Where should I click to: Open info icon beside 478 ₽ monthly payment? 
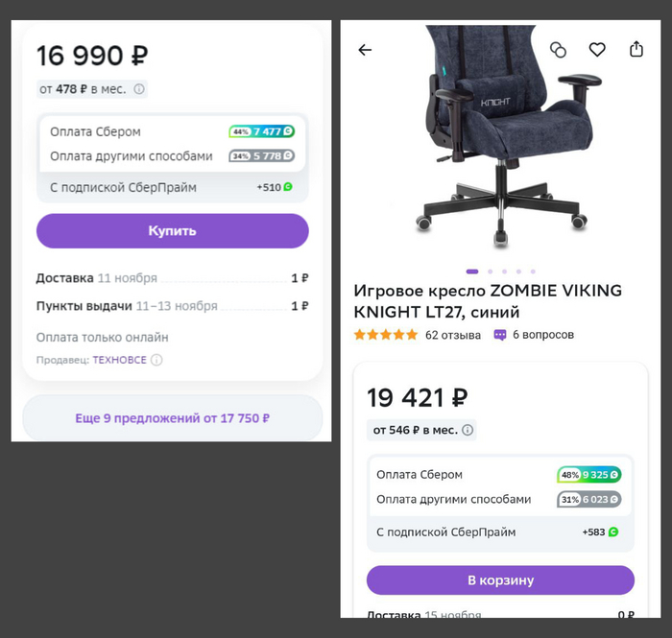139,89
